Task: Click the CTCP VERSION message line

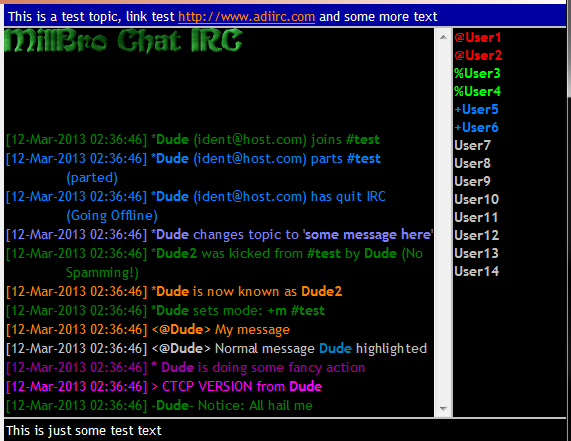Action: [x=164, y=386]
